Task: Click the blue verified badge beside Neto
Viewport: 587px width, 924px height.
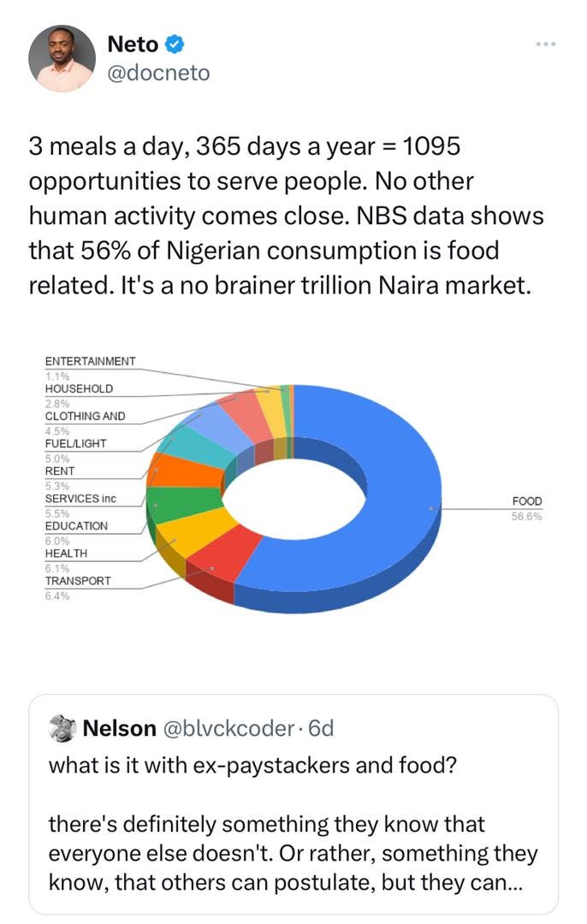Action: click(x=175, y=44)
